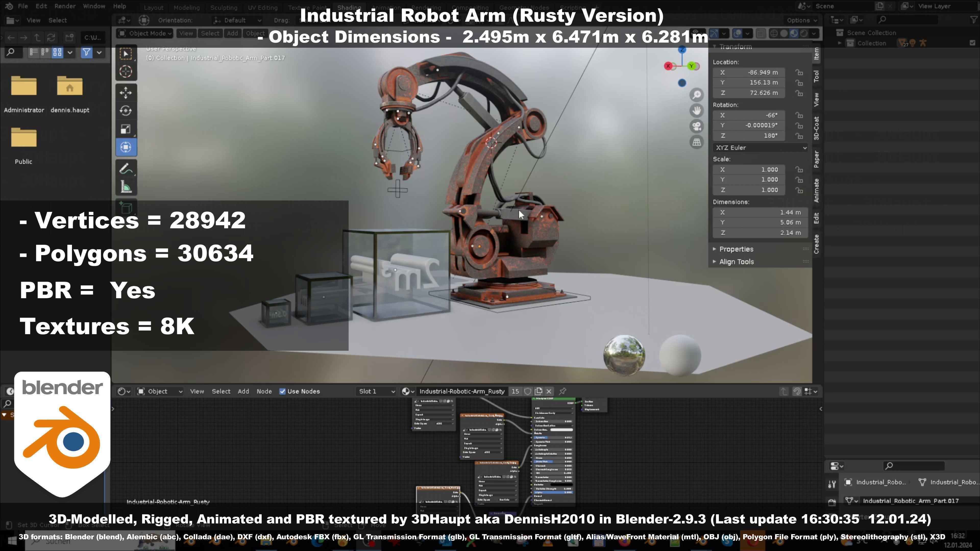Click the Dimensions Y value field
The image size is (980, 551).
761,222
